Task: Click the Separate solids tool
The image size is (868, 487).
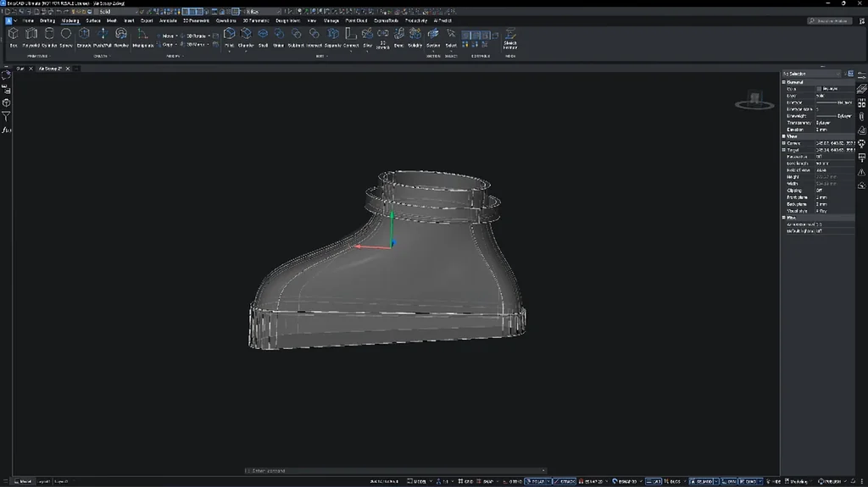Action: point(332,37)
